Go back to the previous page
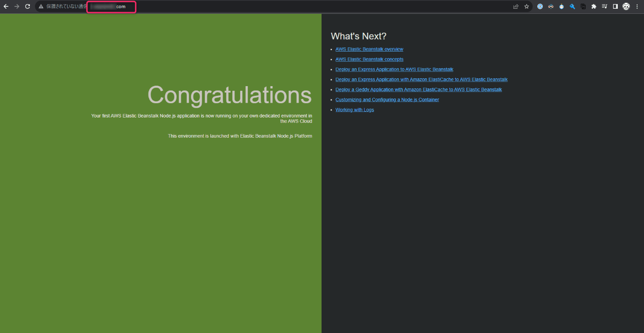Image resolution: width=644 pixels, height=333 pixels. point(6,6)
